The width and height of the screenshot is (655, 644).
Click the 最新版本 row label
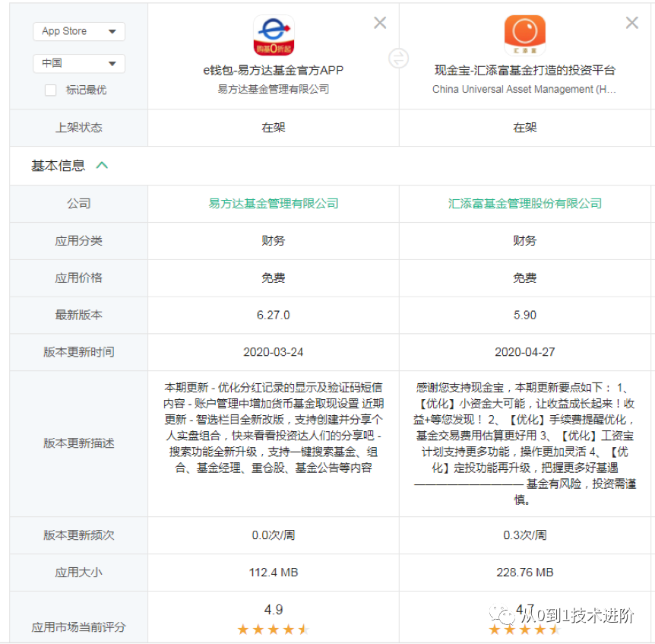(79, 315)
